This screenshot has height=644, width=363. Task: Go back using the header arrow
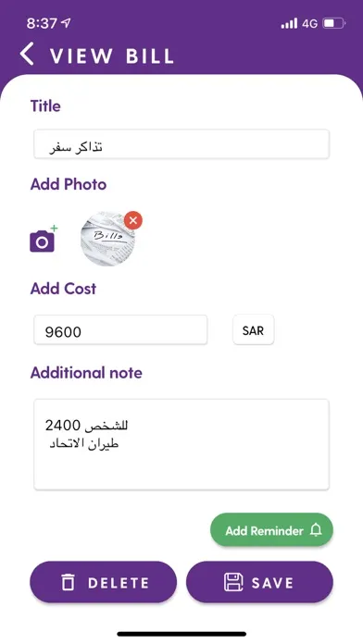click(27, 55)
